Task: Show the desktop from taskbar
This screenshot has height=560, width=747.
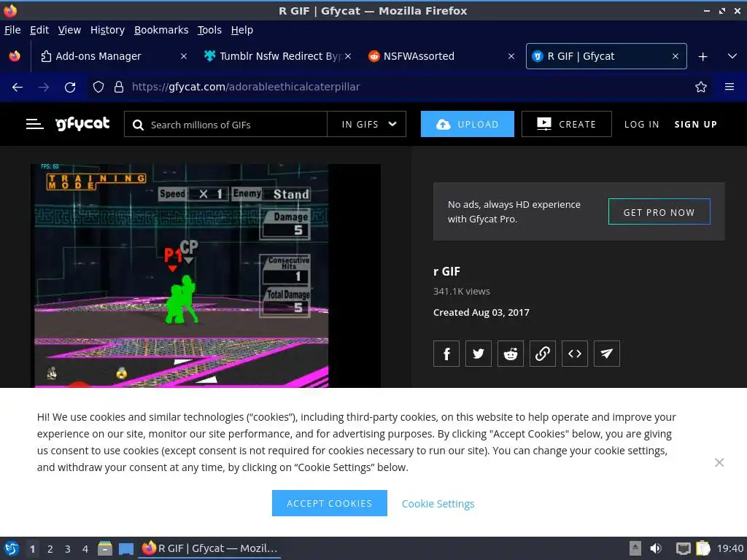Action: pyautogui.click(x=125, y=548)
